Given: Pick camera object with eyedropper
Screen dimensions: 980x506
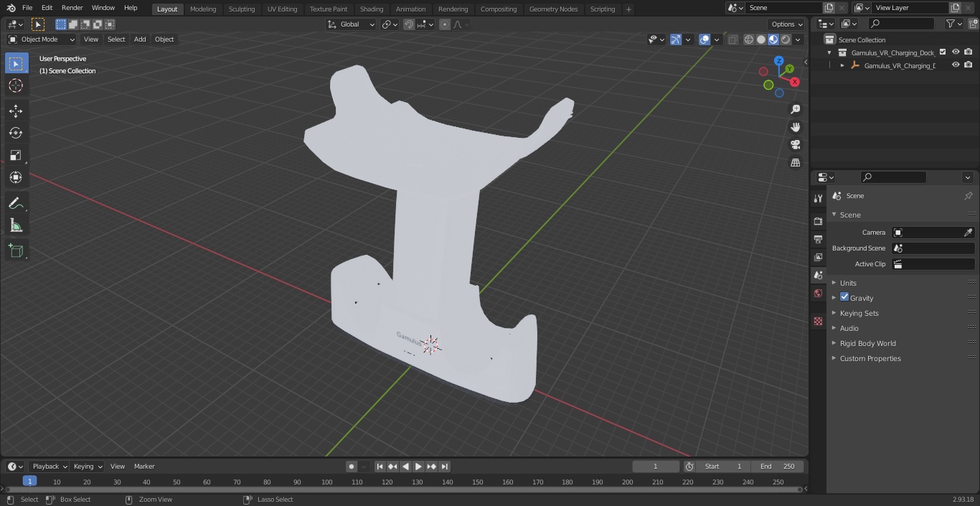Looking at the screenshot, I should 968,233.
